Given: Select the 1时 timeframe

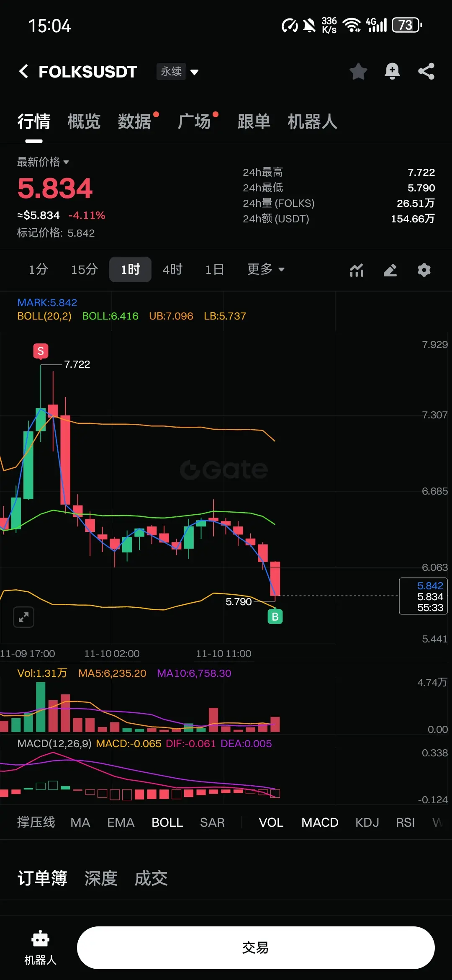Looking at the screenshot, I should point(130,269).
